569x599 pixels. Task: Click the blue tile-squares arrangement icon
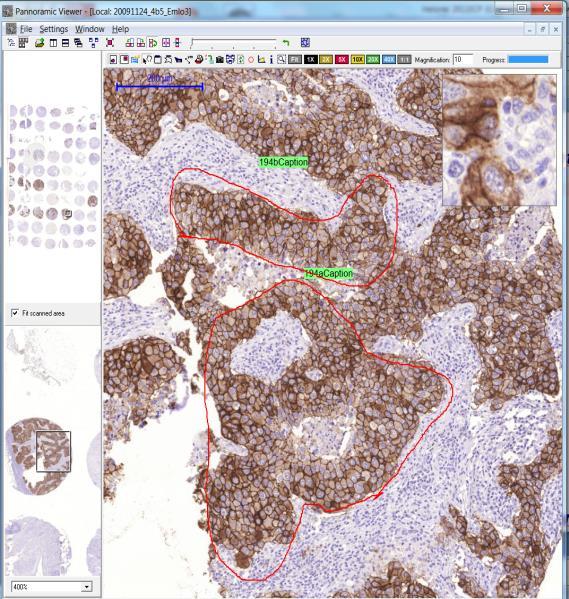pos(94,43)
